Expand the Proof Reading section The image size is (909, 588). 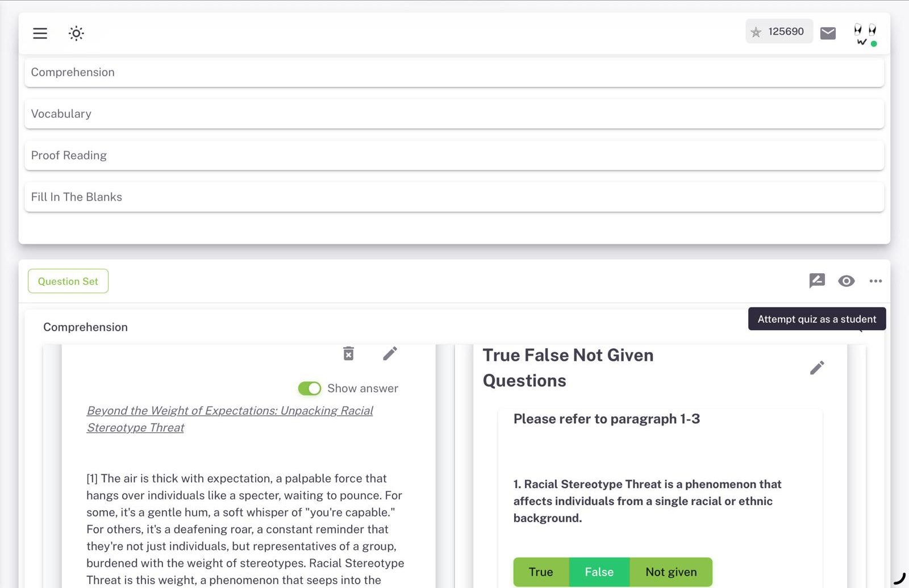click(x=454, y=155)
